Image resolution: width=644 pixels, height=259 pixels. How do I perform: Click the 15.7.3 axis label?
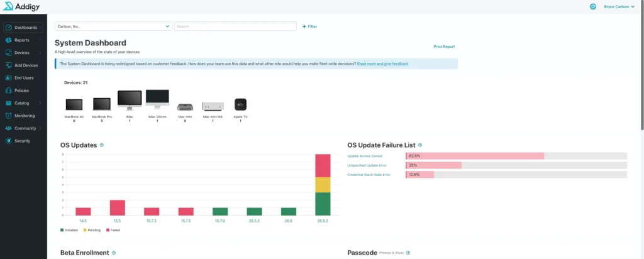click(x=152, y=221)
